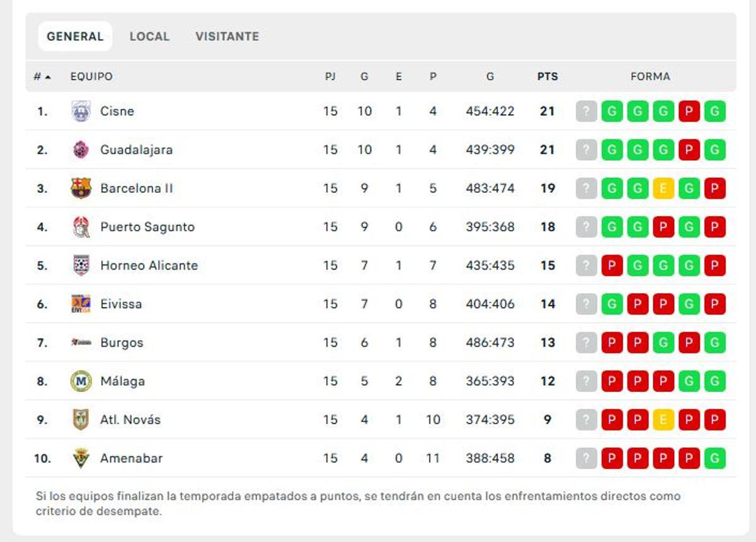Viewport: 756px width, 542px height.
Task: Click the Guadalajara club crest
Action: pos(81,149)
